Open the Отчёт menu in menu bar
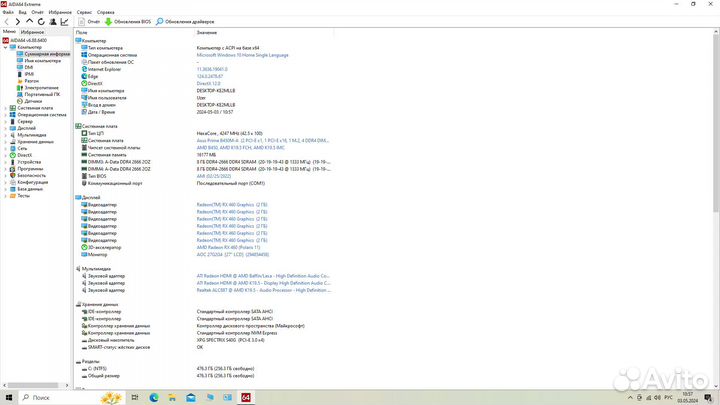 38,12
